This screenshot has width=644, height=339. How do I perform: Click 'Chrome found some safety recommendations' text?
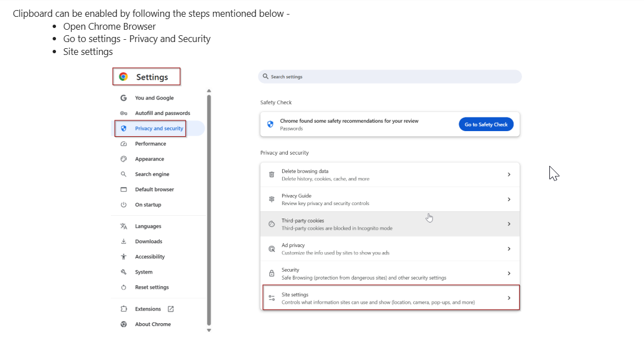[349, 121]
